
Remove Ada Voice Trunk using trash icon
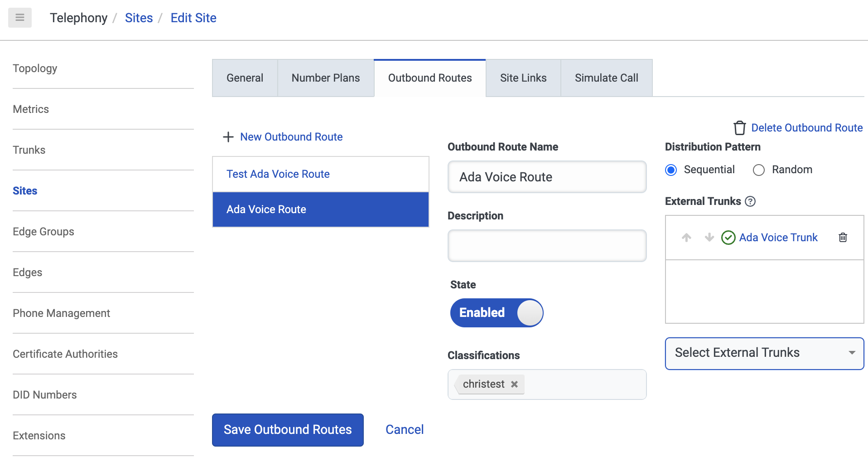tap(843, 238)
